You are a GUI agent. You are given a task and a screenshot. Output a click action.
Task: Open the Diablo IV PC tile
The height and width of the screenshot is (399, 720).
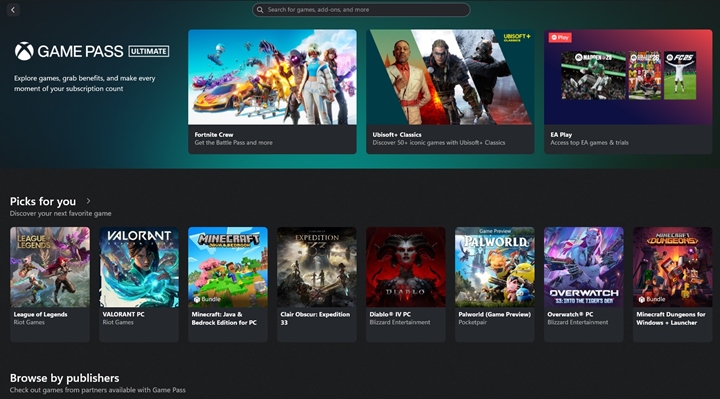[x=406, y=284]
